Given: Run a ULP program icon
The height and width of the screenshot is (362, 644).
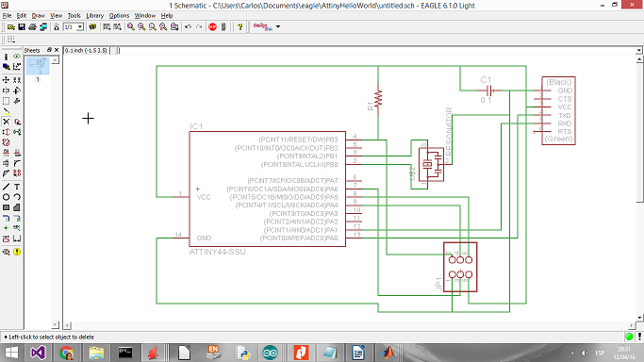Looking at the screenshot, I should pyautogui.click(x=117, y=26).
